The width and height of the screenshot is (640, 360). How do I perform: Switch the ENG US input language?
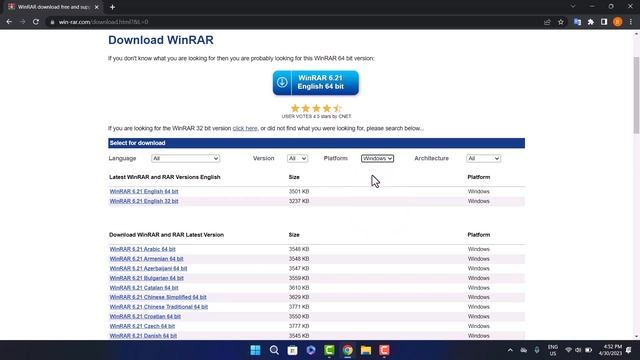click(x=553, y=350)
